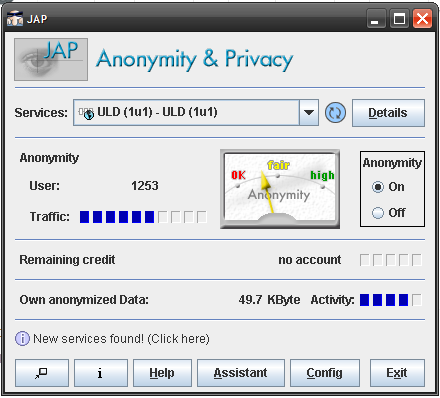This screenshot has width=440, height=398.
Task: Click the 'no account' text
Action: coord(310,260)
